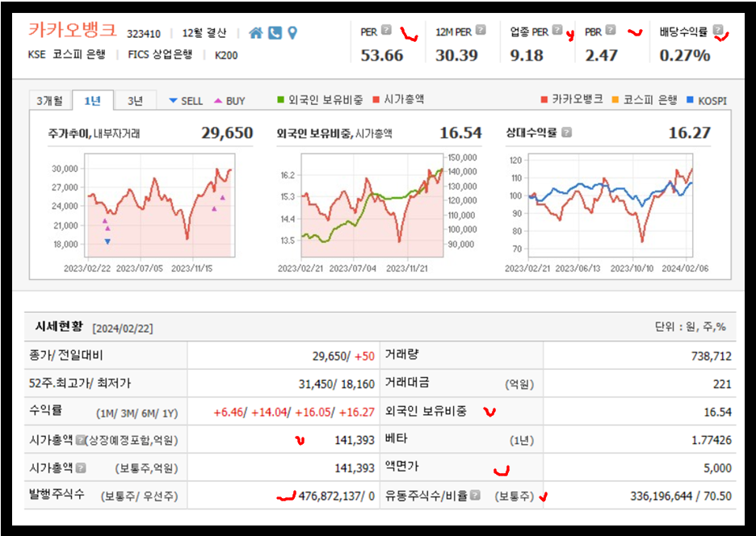Viewport: 756px width, 536px height.
Task: Click the 카카오뱅크 company name title
Action: (x=73, y=30)
